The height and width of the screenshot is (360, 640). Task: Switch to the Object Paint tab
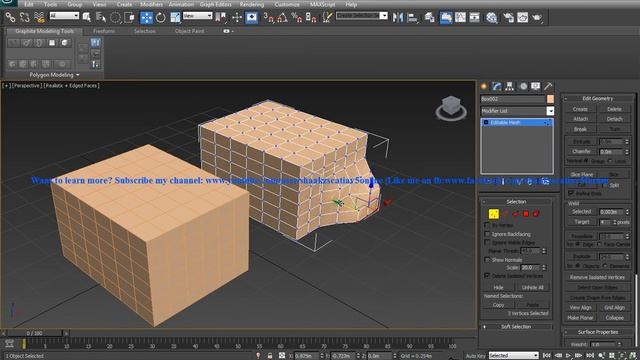coord(189,31)
